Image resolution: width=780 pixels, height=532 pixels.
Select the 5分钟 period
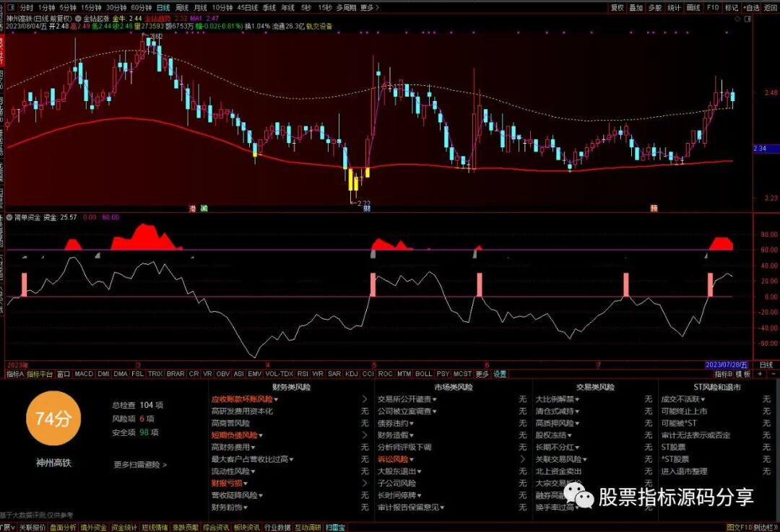click(x=68, y=7)
